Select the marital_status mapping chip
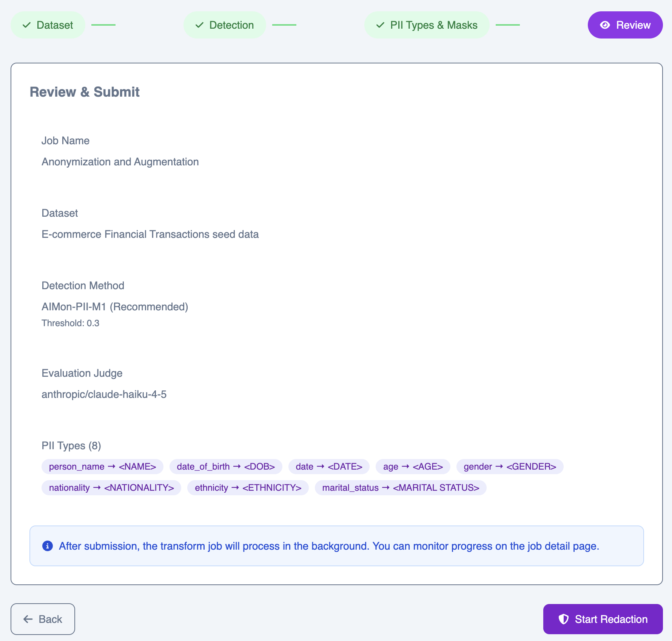The width and height of the screenshot is (672, 641). click(401, 487)
